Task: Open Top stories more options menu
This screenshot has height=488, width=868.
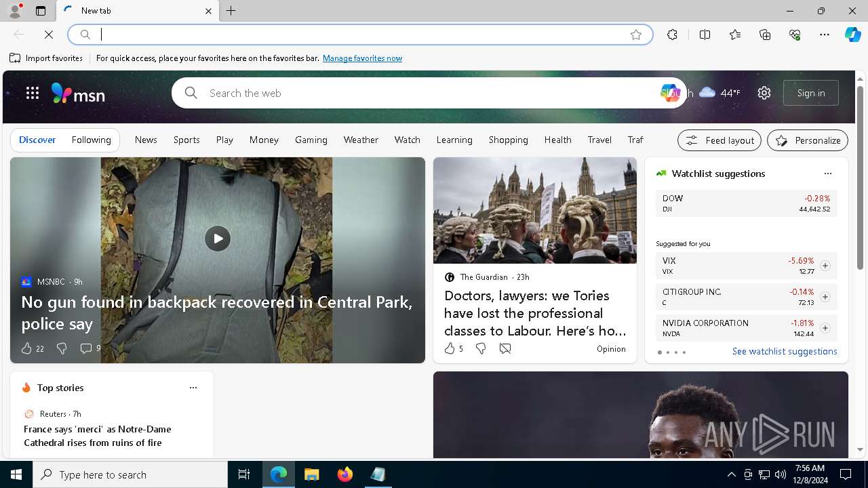Action: [x=193, y=388]
